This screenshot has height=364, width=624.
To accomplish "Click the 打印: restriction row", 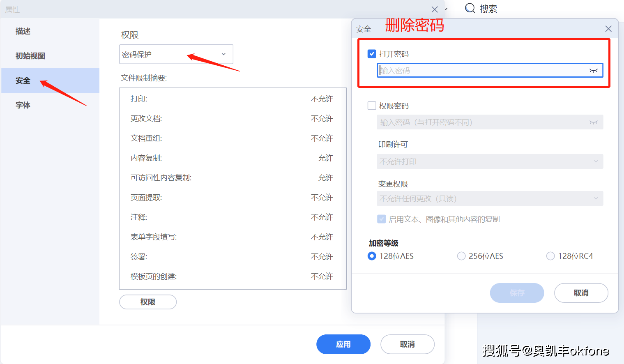I will point(233,99).
